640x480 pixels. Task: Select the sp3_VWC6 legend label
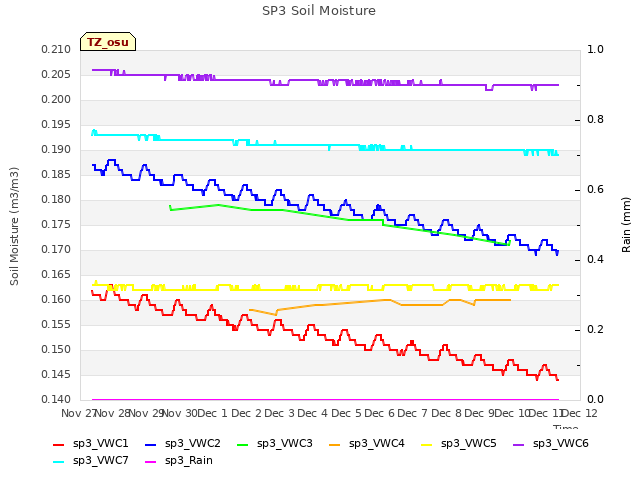[x=560, y=444]
